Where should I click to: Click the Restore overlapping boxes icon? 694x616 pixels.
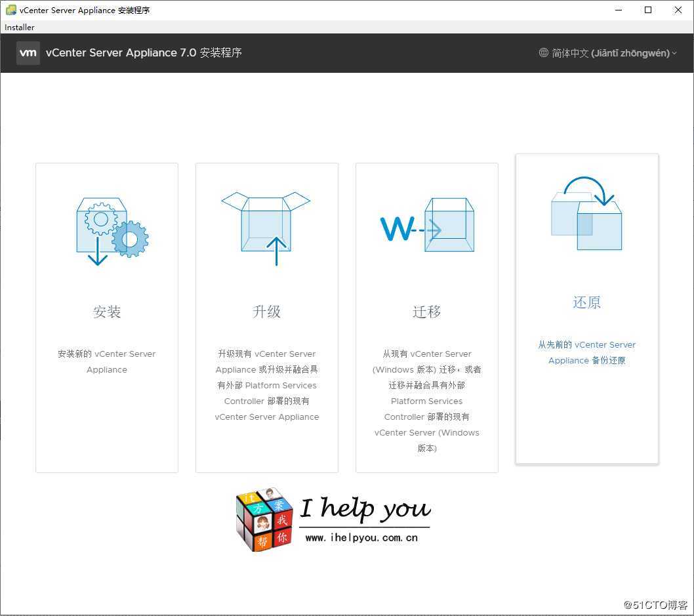point(587,213)
